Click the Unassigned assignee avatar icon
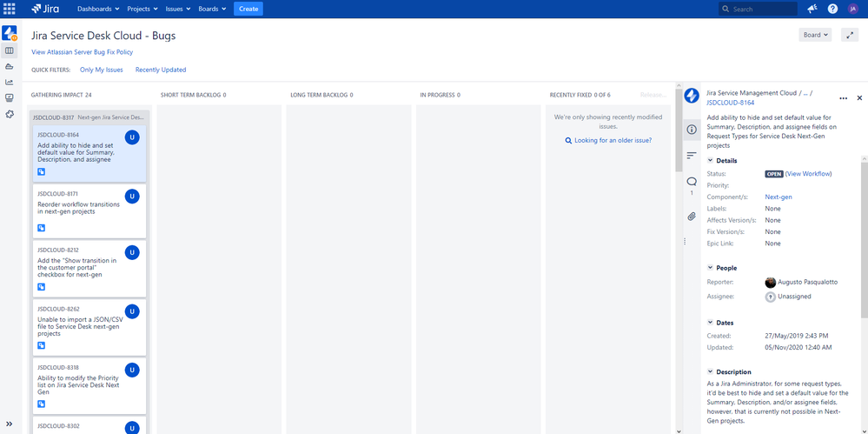Viewport: 868px width, 434px height. pos(770,297)
